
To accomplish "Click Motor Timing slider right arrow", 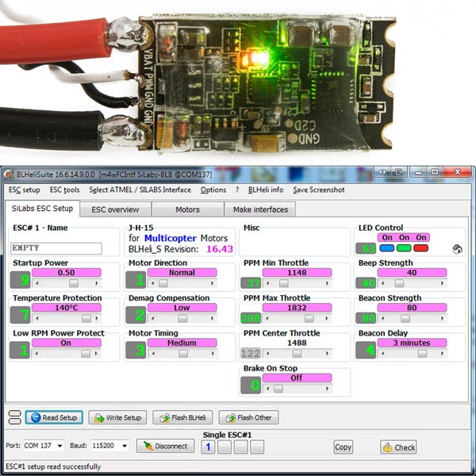I will point(213,353).
